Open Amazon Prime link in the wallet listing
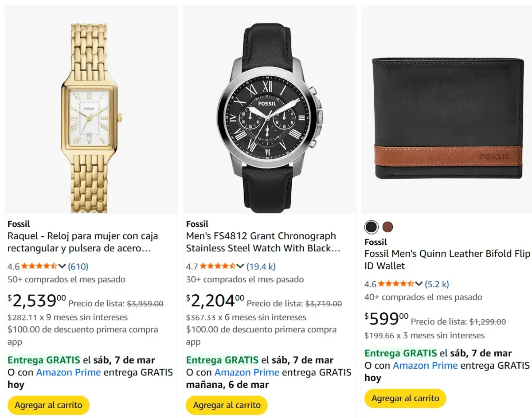Image resolution: width=532 pixels, height=418 pixels. tap(425, 366)
